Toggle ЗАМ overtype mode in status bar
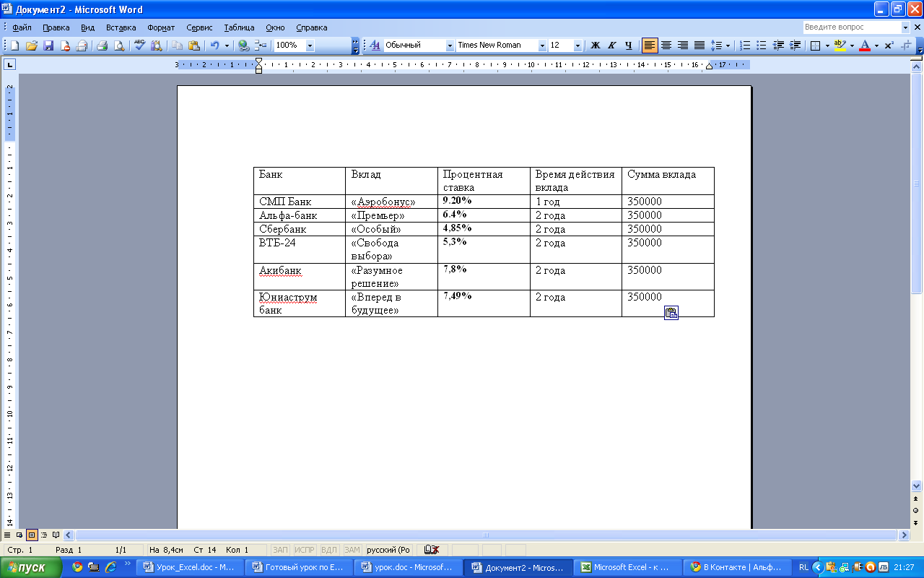The width and height of the screenshot is (924, 578). click(x=352, y=550)
